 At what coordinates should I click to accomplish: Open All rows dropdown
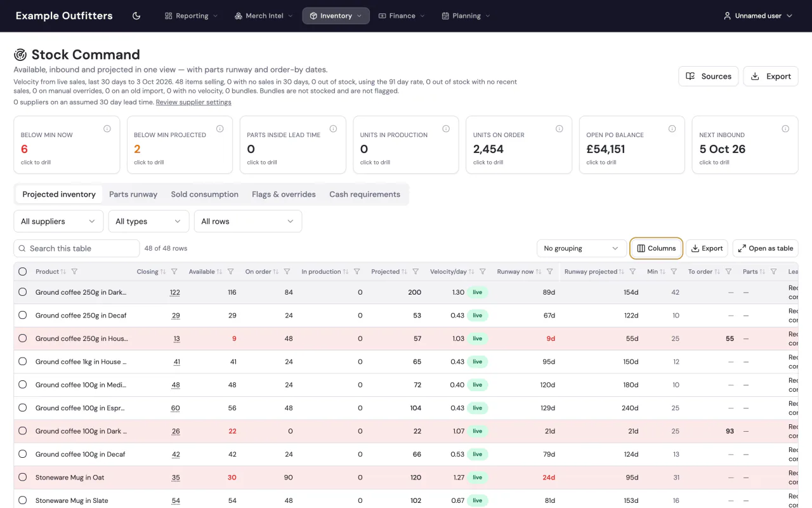pyautogui.click(x=248, y=221)
